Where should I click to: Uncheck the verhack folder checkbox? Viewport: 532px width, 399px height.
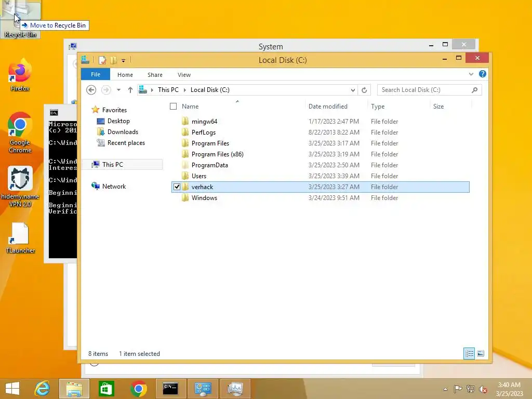177,187
